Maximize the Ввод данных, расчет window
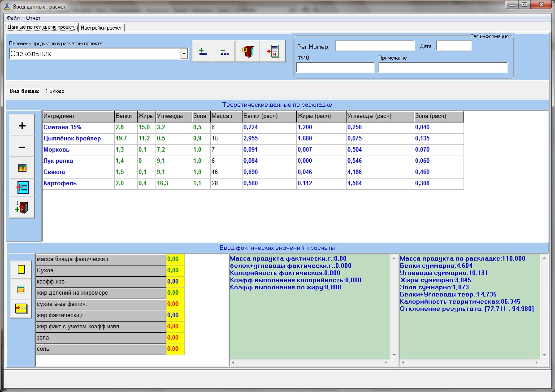Image resolution: width=555 pixels, height=392 pixels. 524,5
